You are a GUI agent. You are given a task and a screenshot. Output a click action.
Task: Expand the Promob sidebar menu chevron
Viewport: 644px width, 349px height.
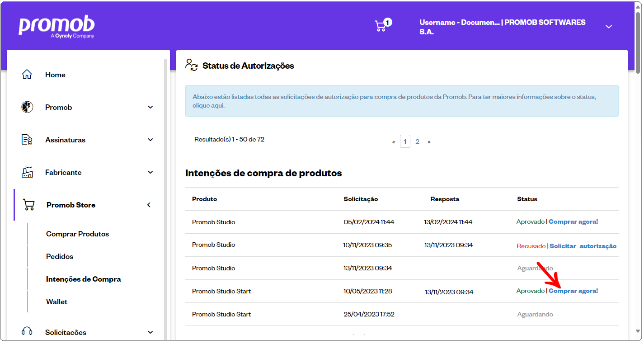click(x=150, y=107)
